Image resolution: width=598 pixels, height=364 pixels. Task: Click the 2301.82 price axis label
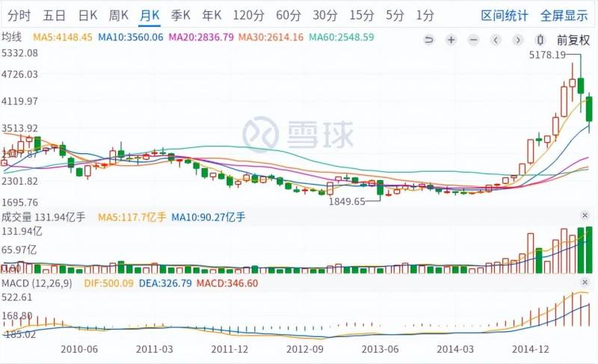(x=20, y=181)
